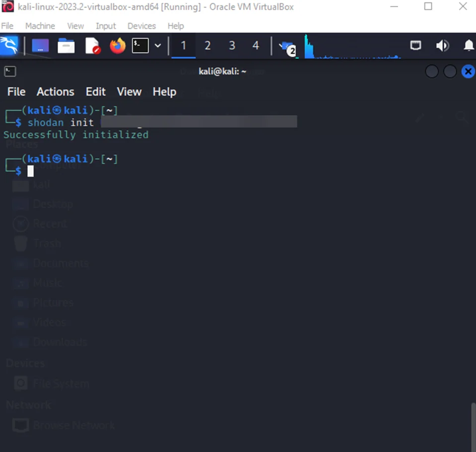
Task: Open the terminal's Help menu
Action: click(x=164, y=92)
